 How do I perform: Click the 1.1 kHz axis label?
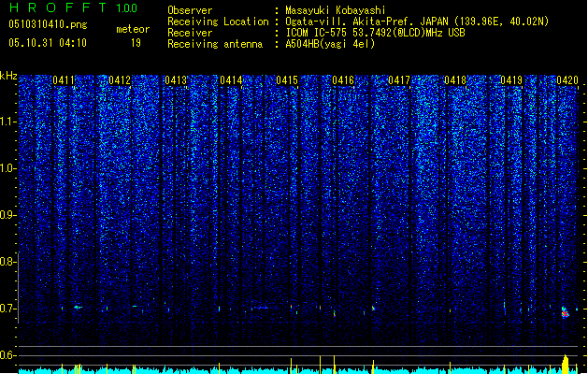[8, 122]
